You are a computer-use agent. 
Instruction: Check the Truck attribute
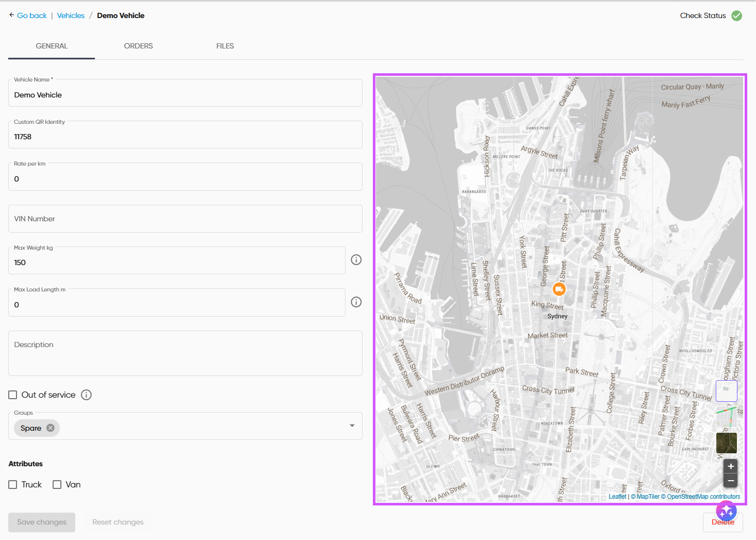(12, 484)
